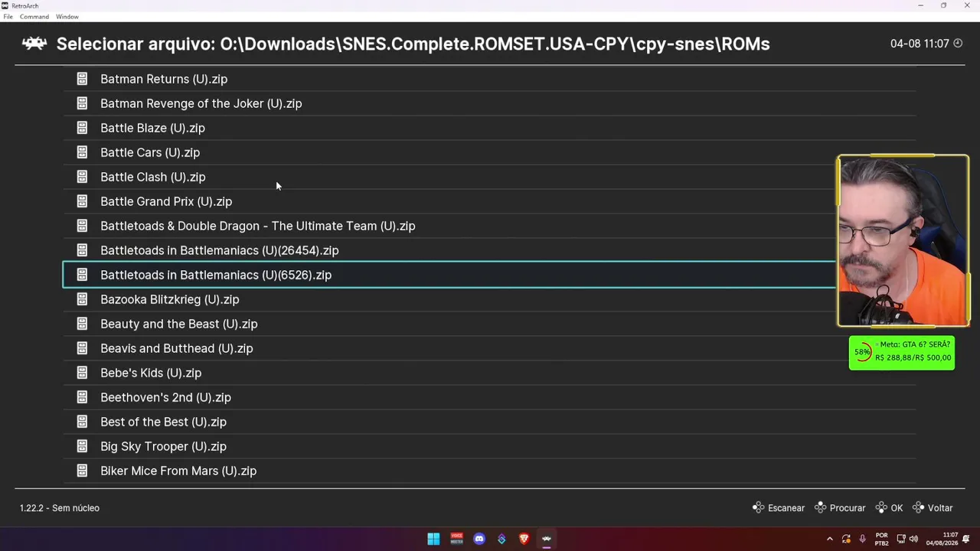Click the archive icon of highlighted Battletoads (U)(6526).zip
980x551 pixels.
tap(82, 275)
